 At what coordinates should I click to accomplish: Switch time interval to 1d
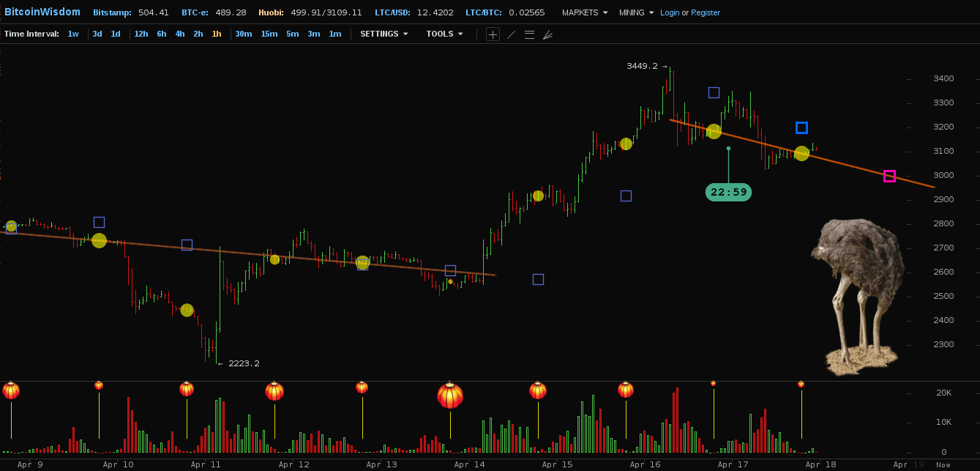pos(116,34)
